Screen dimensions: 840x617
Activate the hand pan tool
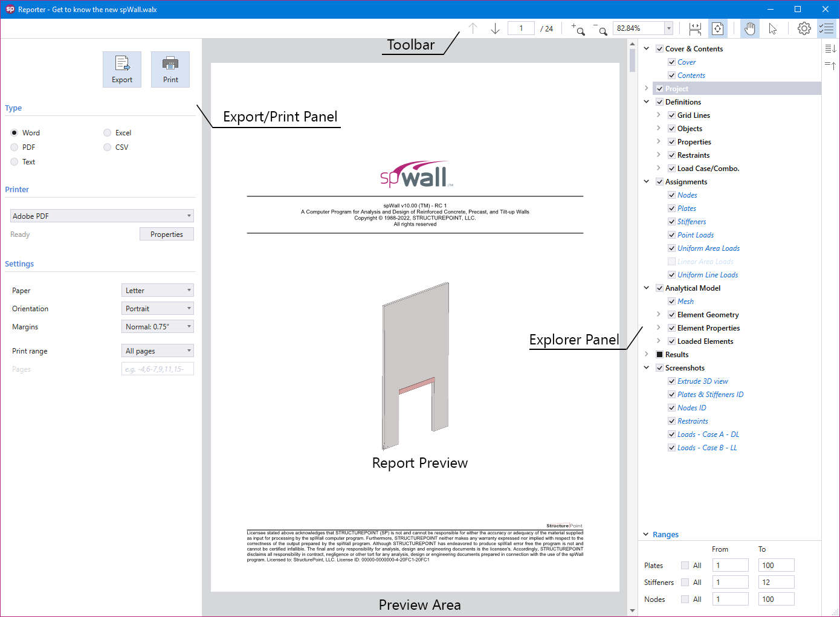[x=750, y=28]
